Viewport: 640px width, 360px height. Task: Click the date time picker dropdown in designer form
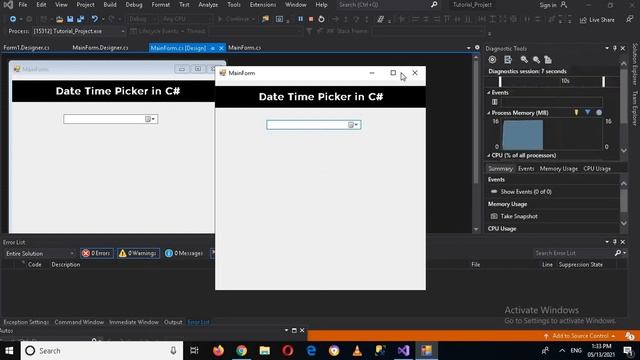point(151,119)
